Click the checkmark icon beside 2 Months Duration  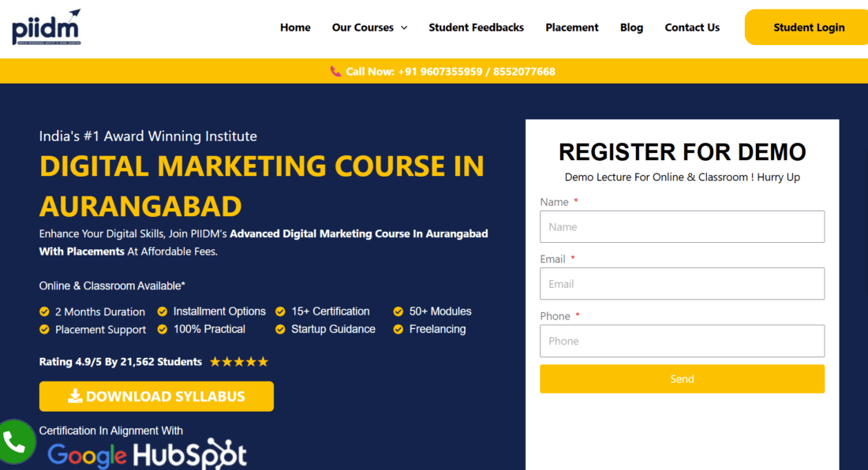point(45,311)
